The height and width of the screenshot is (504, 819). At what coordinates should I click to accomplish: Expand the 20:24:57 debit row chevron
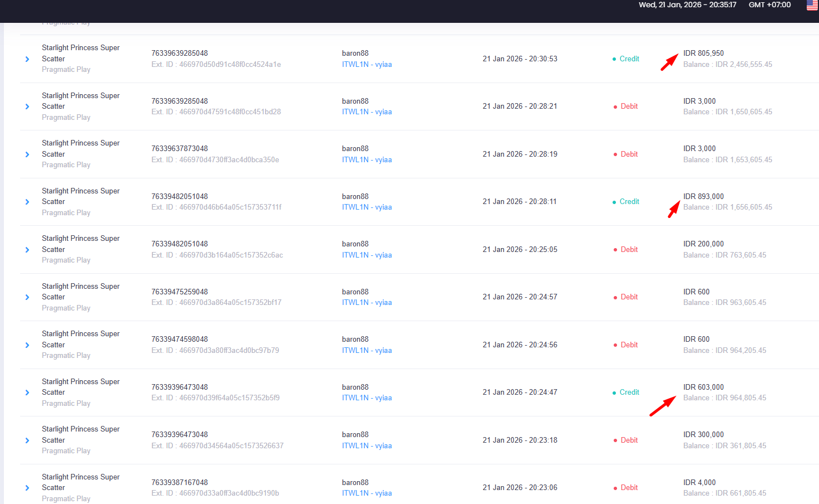(x=27, y=297)
